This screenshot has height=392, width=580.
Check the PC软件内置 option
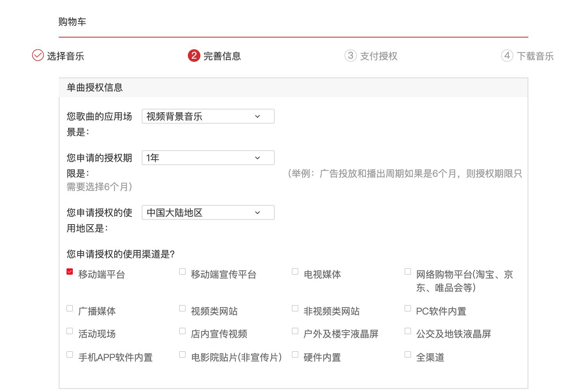click(407, 308)
